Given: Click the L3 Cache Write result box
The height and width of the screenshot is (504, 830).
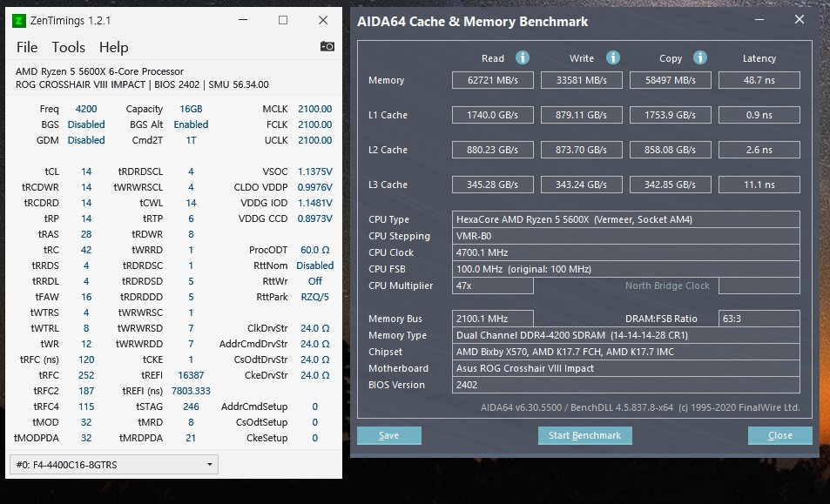Looking at the screenshot, I should click(x=582, y=185).
